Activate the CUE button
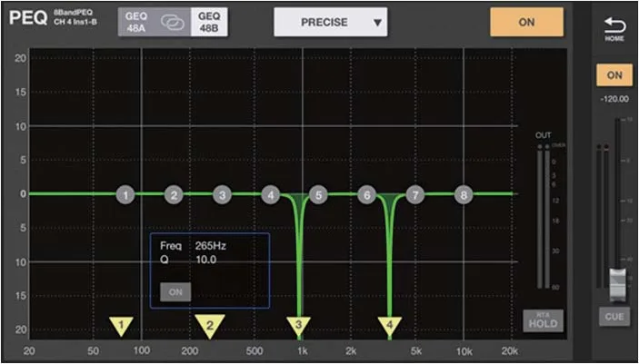This screenshot has height=364, width=639. (x=614, y=317)
